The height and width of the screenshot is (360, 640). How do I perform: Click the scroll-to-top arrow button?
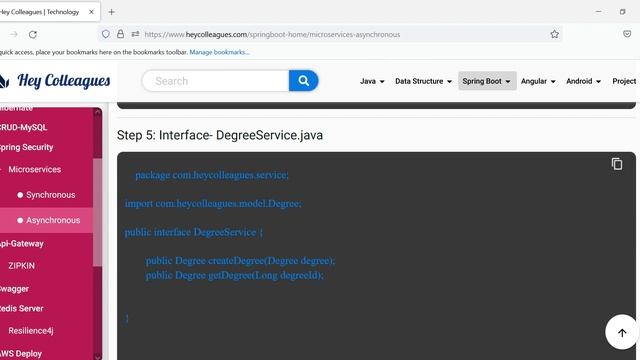(622, 332)
